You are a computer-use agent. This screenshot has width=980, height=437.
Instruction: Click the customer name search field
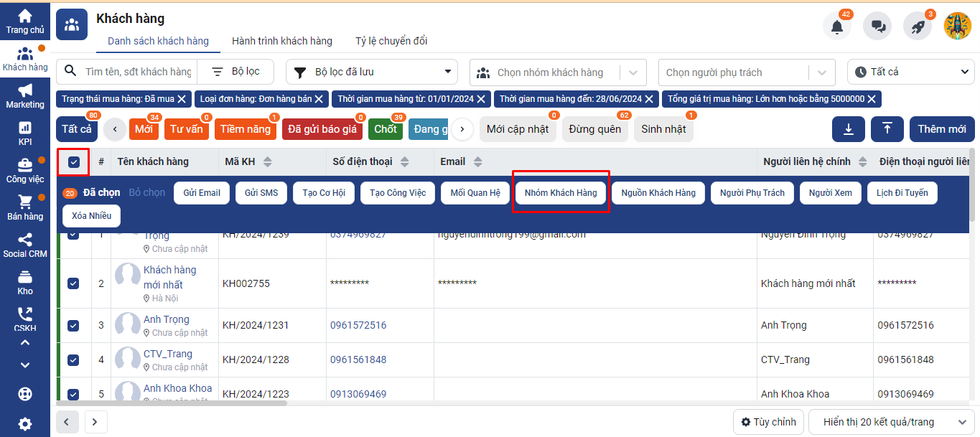click(138, 72)
